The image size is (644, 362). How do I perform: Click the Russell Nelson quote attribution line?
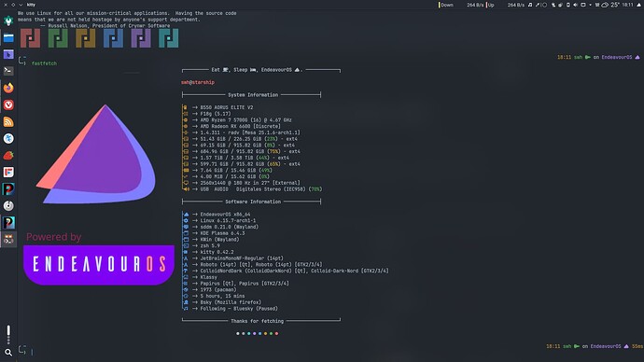105,26
